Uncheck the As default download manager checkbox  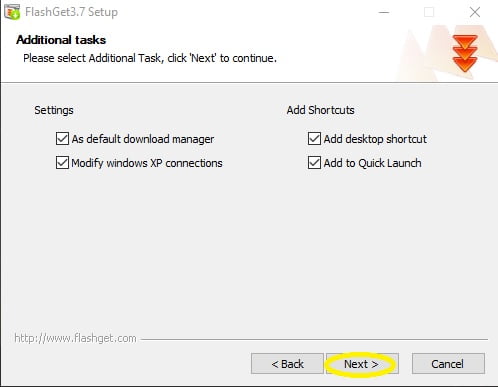tap(62, 139)
